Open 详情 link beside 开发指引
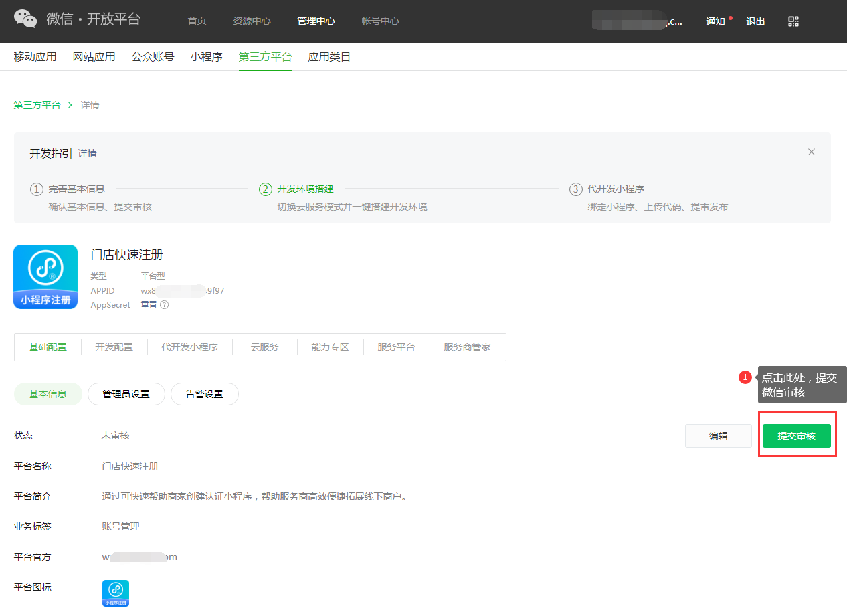Viewport: 847px width, 616px height. (x=87, y=153)
